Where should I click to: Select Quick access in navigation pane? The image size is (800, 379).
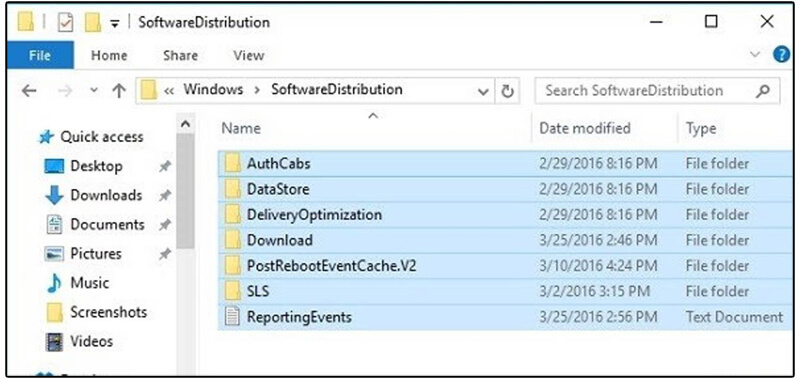click(91, 137)
